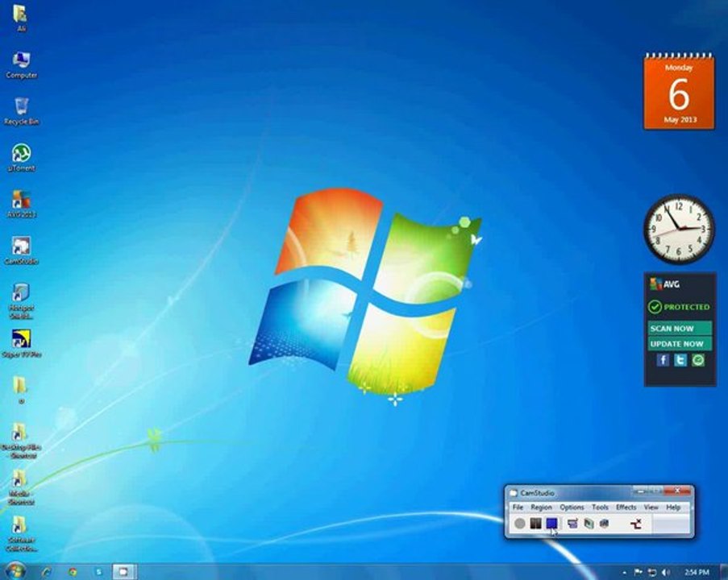Open the Options menu in CamStudio
Image resolution: width=728 pixels, height=580 pixels.
click(572, 507)
